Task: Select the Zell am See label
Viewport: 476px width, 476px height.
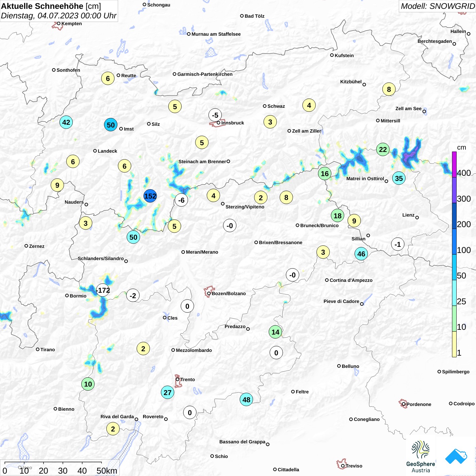Action: click(x=408, y=108)
